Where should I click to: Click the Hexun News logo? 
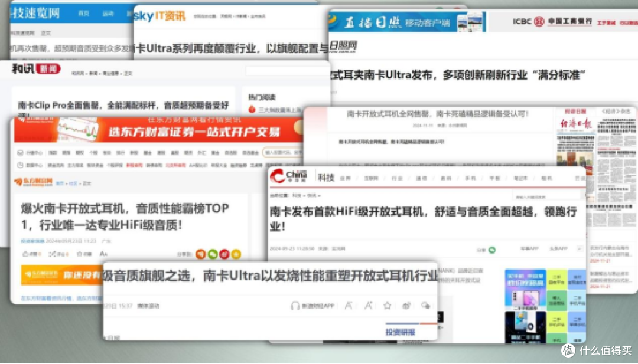[x=36, y=68]
